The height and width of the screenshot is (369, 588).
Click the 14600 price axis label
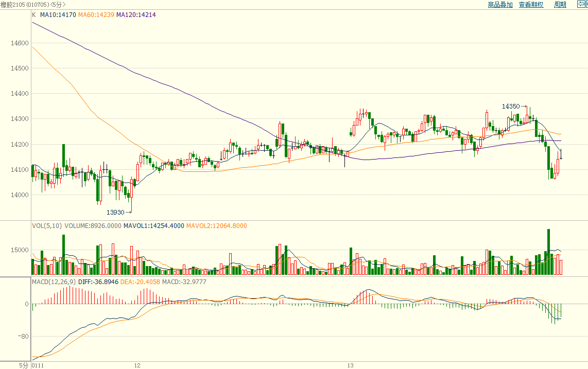19,43
